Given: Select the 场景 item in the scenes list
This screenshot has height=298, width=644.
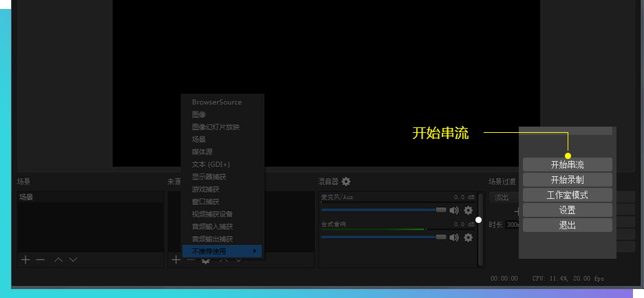Looking at the screenshot, I should (26, 197).
